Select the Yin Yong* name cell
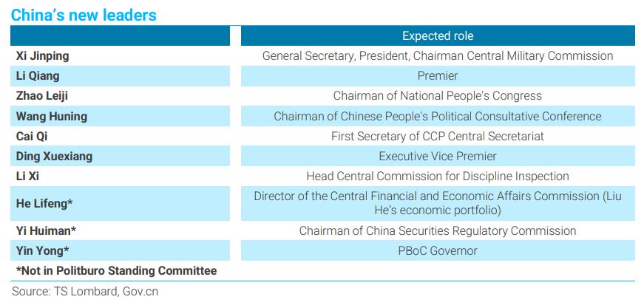The height and width of the screenshot is (305, 644). click(120, 251)
